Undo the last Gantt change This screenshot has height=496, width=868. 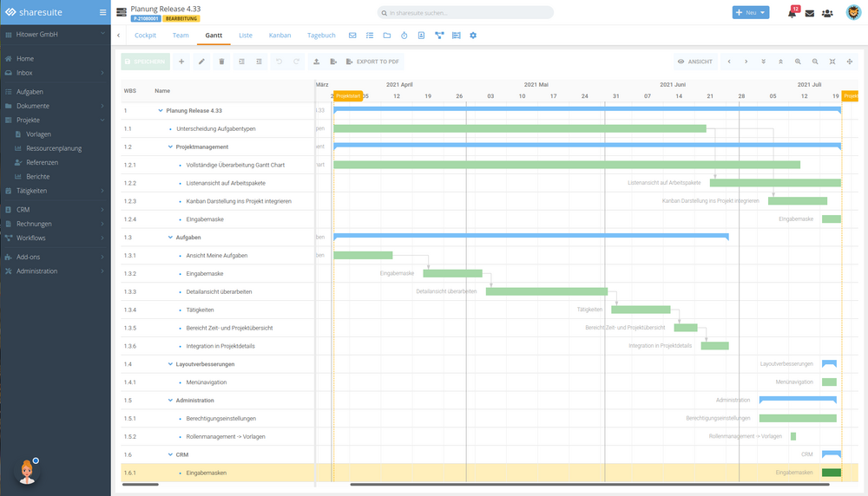click(279, 62)
